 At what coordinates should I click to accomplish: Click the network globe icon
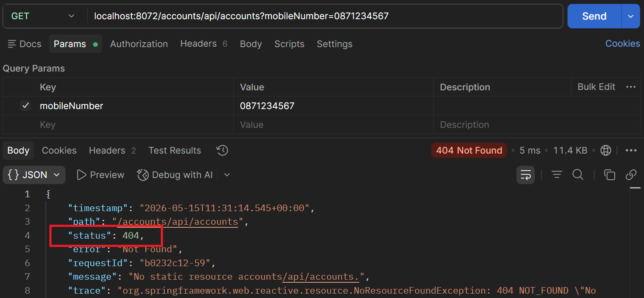click(x=606, y=151)
